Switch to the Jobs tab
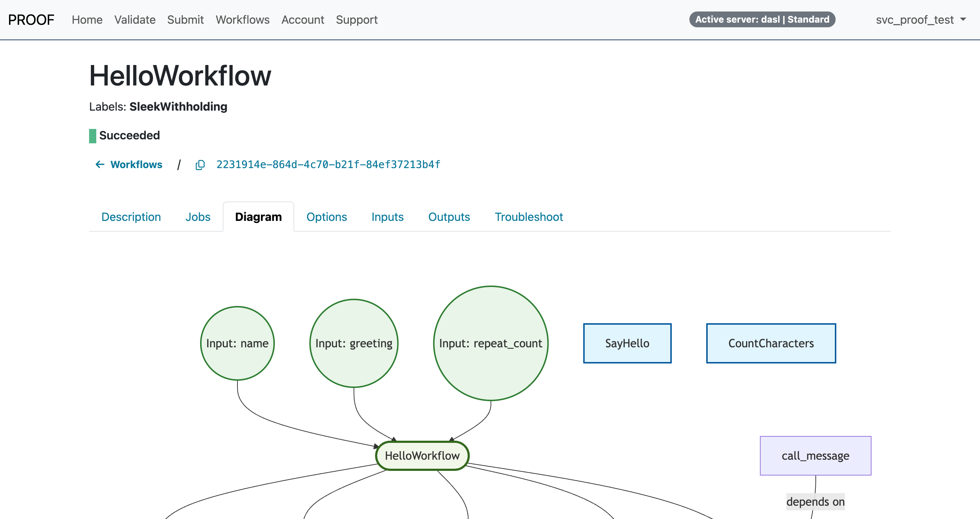The image size is (980, 519). click(x=198, y=217)
